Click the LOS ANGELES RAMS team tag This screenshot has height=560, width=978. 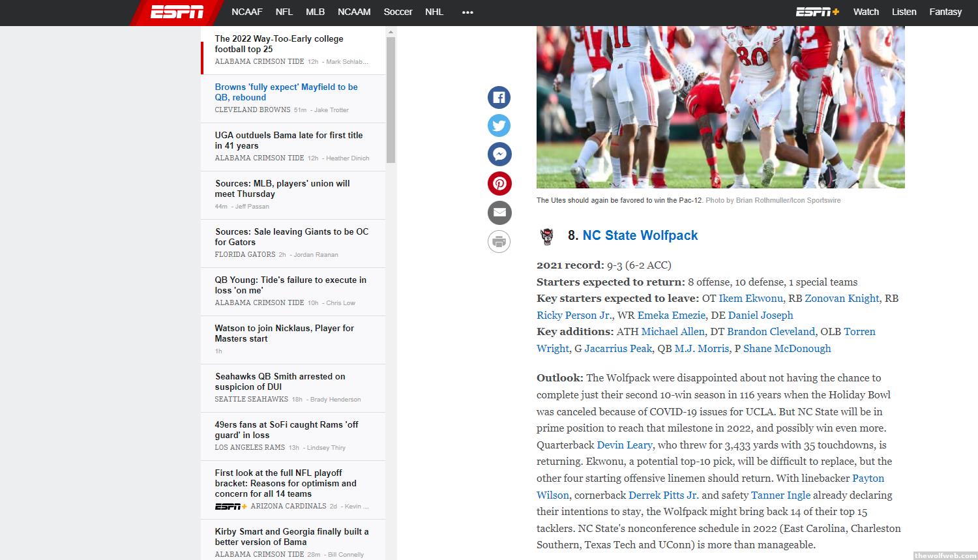point(250,447)
